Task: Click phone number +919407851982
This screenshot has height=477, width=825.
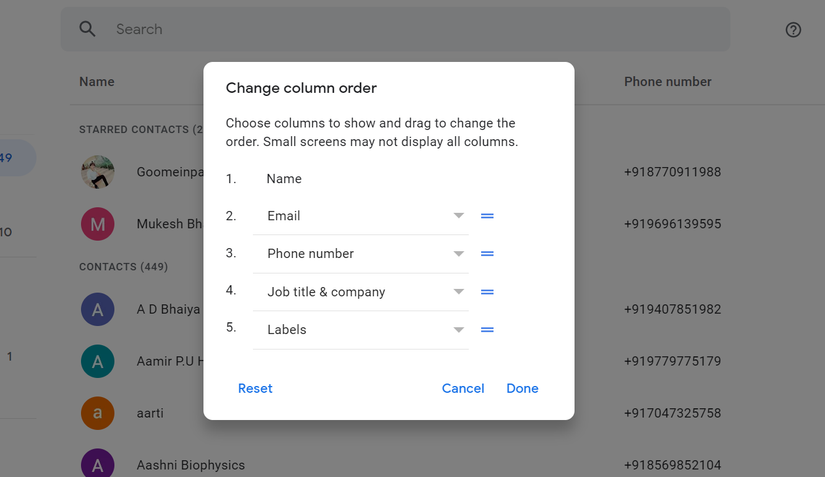Action: point(672,309)
